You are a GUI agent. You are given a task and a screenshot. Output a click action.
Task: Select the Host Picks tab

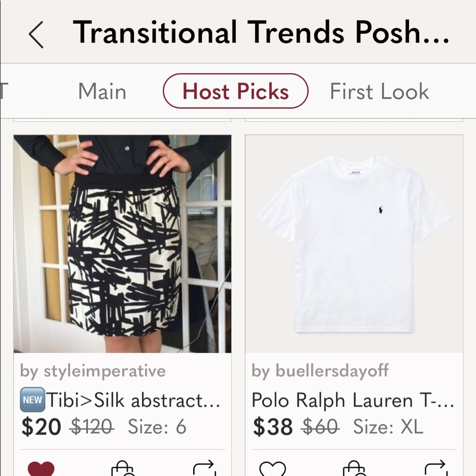pyautogui.click(x=235, y=91)
